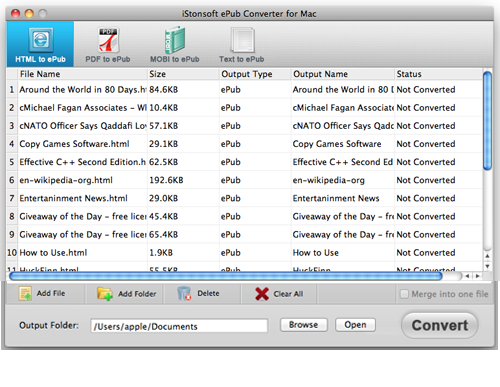This screenshot has width=500, height=387.
Task: Click the vertical scroll down arrow
Action: (x=487, y=266)
